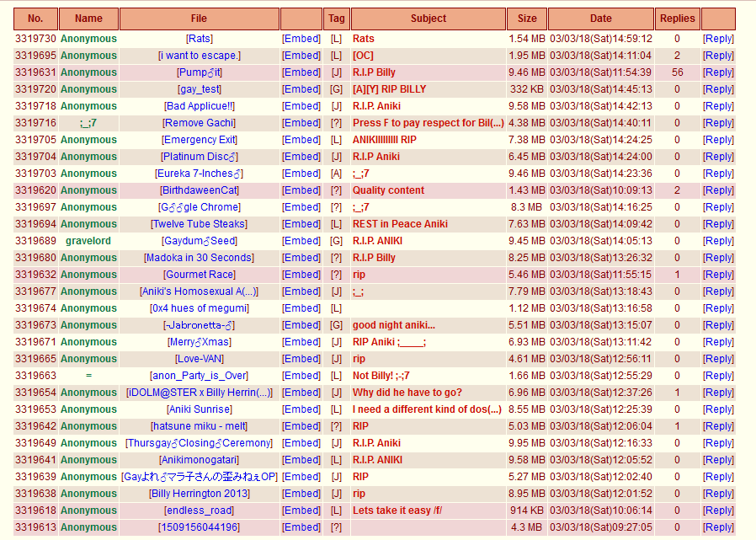Click Embed for 'i want to escape.'
Screen dimensions: 756x540
coord(301,56)
